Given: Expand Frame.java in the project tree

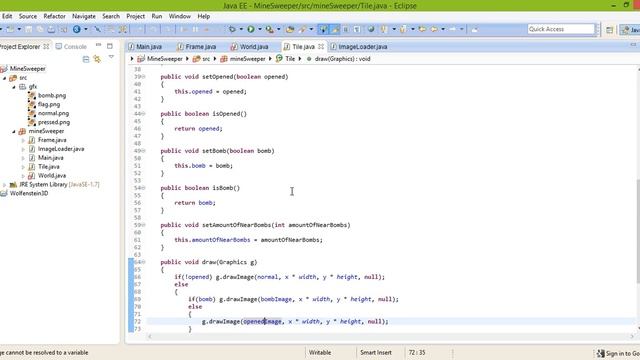Looking at the screenshot, I should pos(23,140).
